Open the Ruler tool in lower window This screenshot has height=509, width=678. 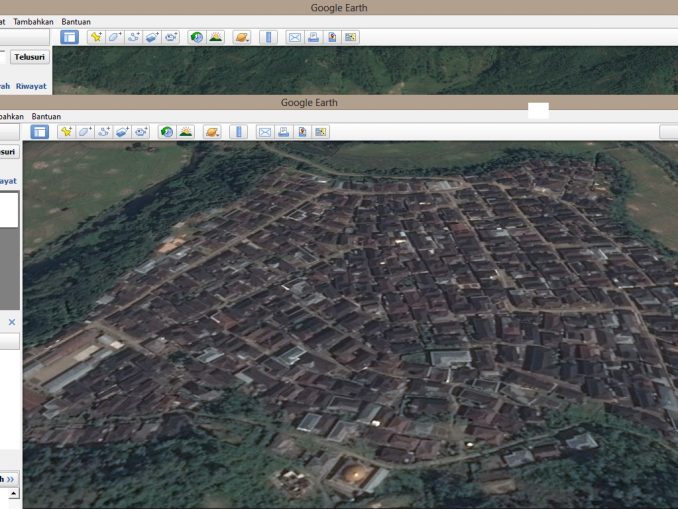[237, 131]
